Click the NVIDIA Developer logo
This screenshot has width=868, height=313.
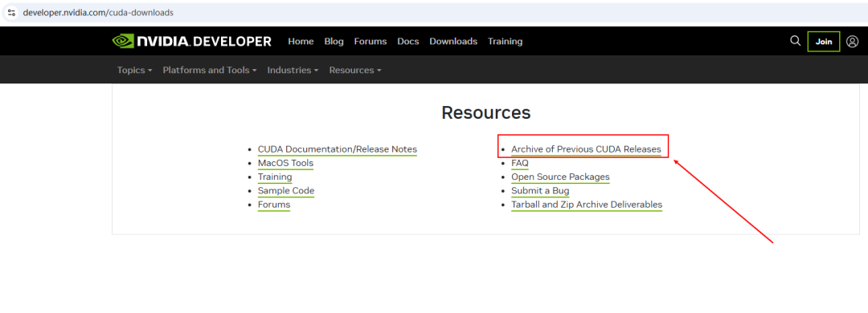point(191,42)
